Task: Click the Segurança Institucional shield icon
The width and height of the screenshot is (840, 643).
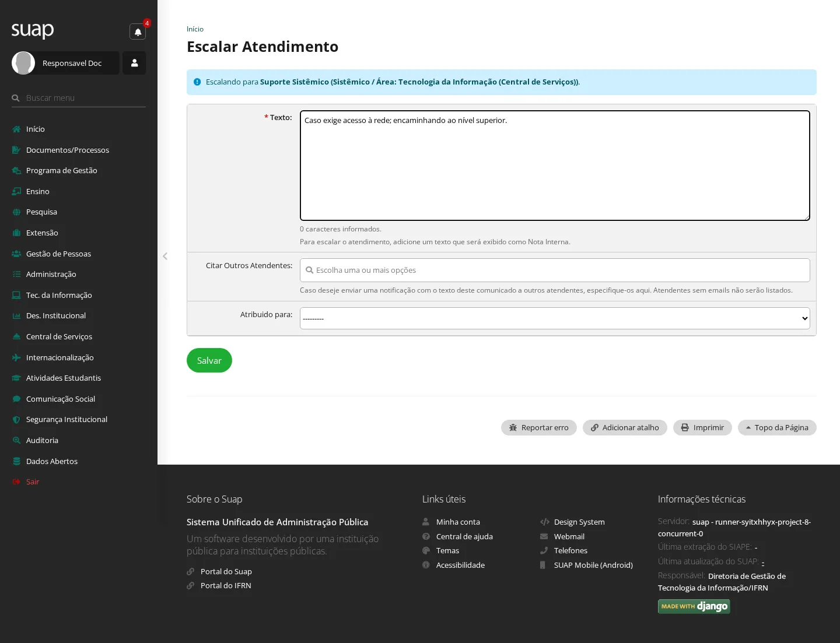Action: (16, 419)
